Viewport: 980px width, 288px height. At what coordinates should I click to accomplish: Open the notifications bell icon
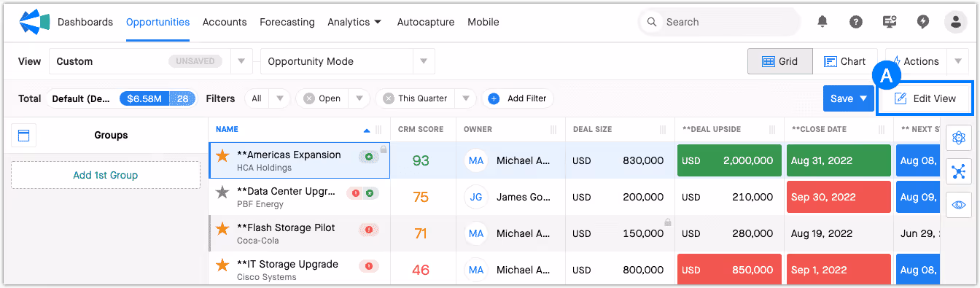(x=822, y=22)
